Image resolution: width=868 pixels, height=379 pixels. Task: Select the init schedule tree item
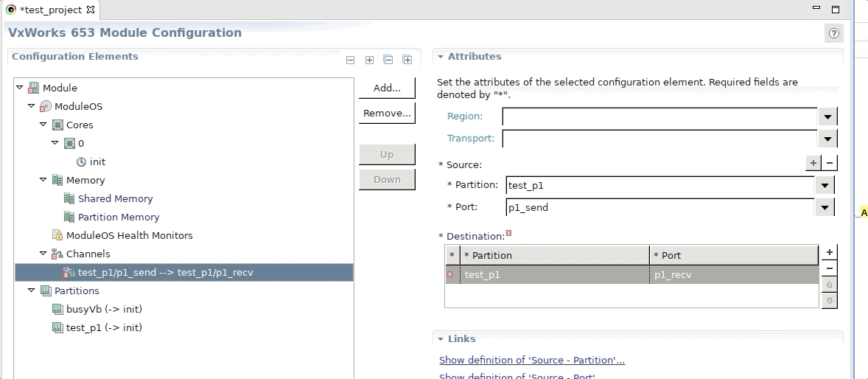[97, 161]
